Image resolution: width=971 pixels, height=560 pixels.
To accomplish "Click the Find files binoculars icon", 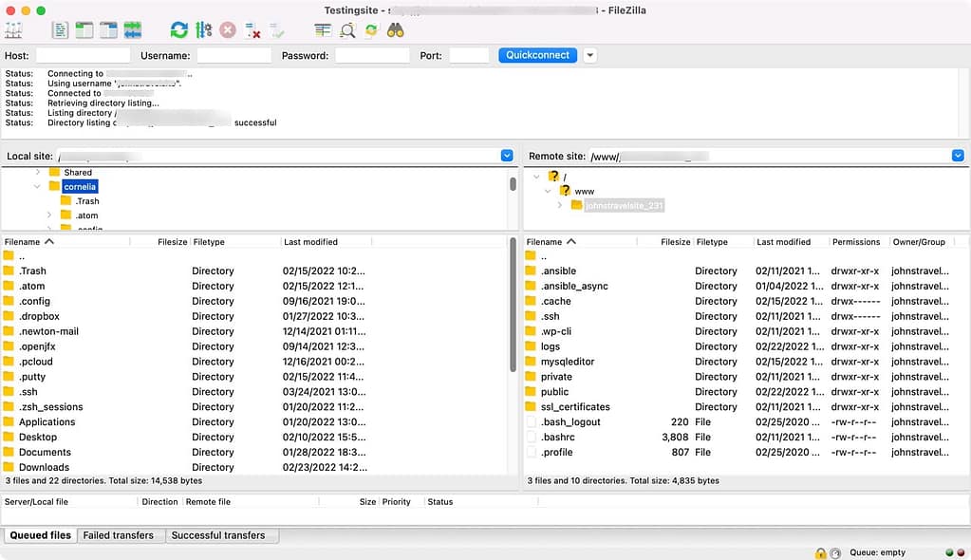I will 396,29.
